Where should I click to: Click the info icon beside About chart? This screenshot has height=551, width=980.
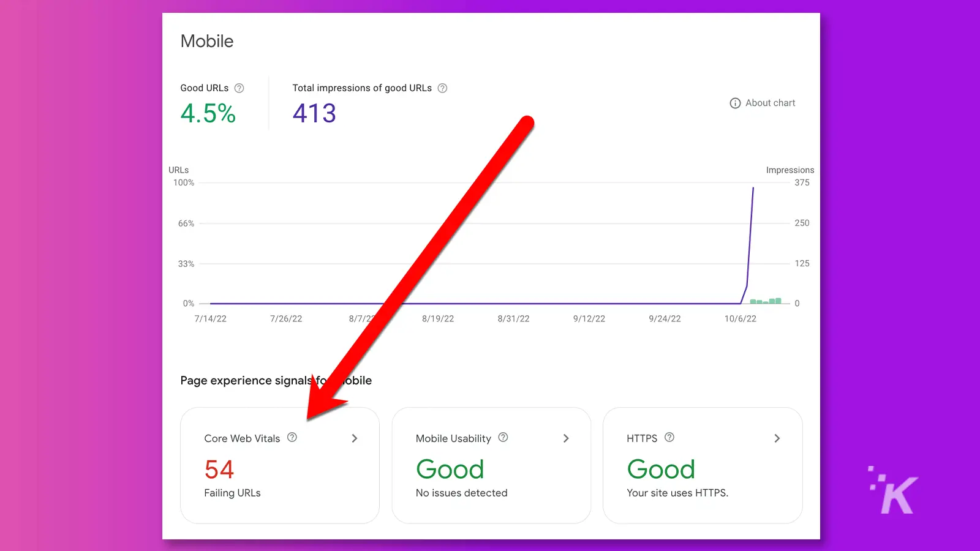735,103
